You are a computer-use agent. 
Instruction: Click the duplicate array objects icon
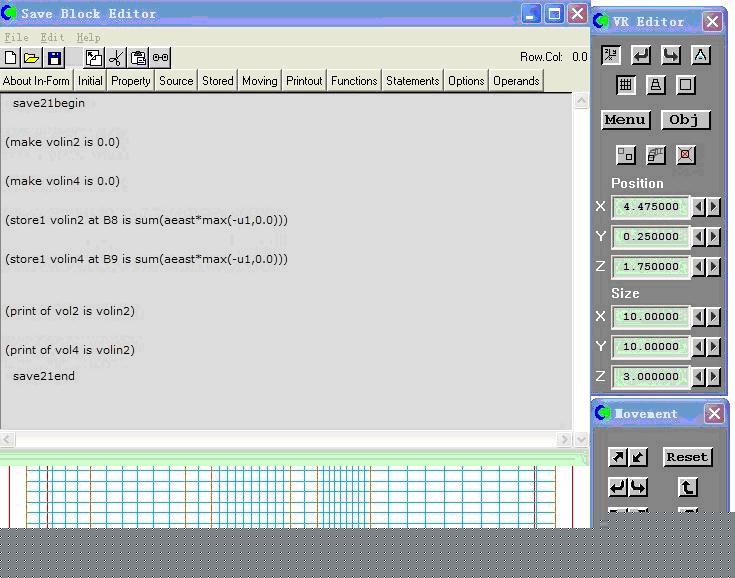click(x=656, y=155)
